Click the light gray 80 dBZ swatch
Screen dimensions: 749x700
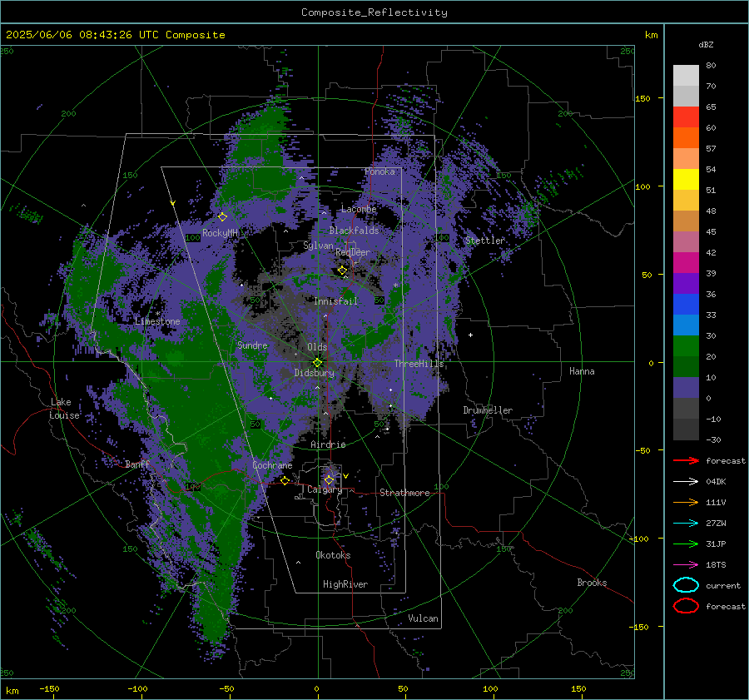click(x=686, y=76)
